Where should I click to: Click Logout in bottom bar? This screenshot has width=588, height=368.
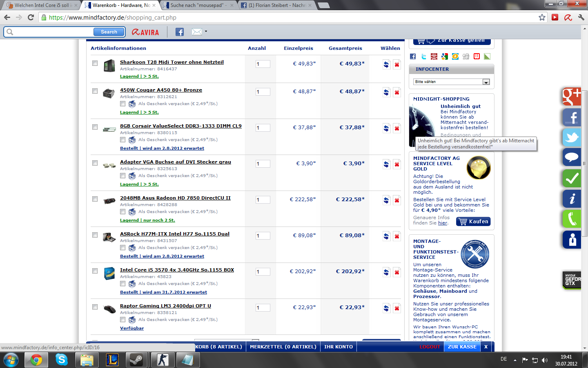tap(430, 347)
